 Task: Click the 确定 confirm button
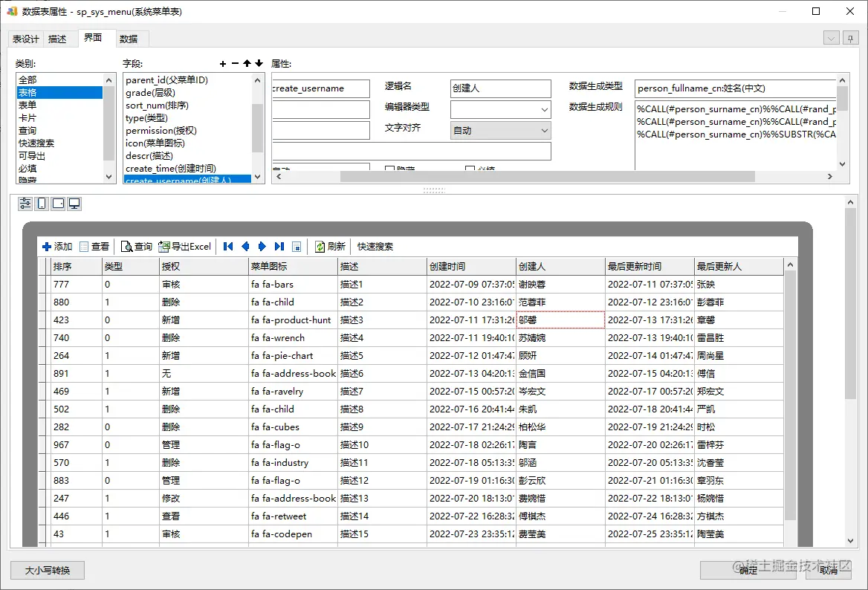tap(748, 570)
